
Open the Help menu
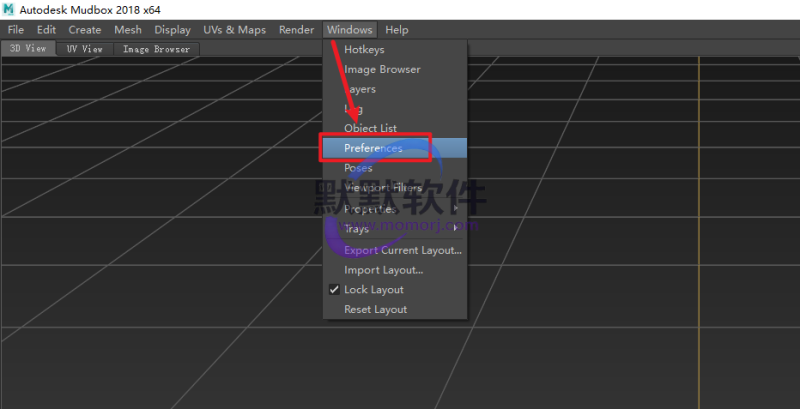(396, 30)
